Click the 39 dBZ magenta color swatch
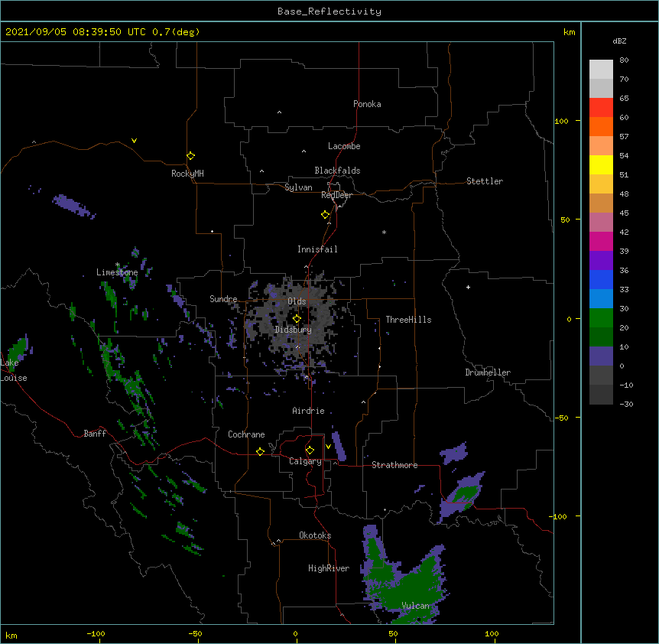The image size is (659, 644). [x=601, y=241]
